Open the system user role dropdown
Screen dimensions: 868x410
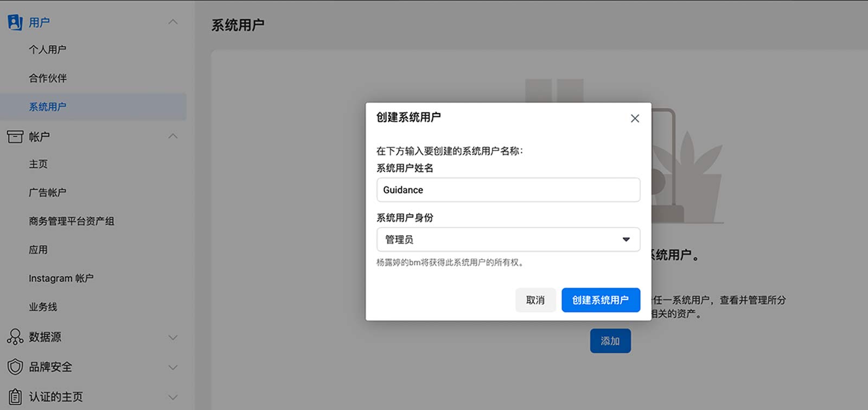[508, 239]
